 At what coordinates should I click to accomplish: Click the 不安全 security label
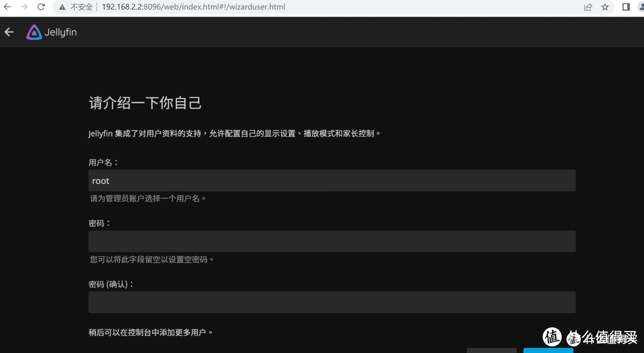81,7
